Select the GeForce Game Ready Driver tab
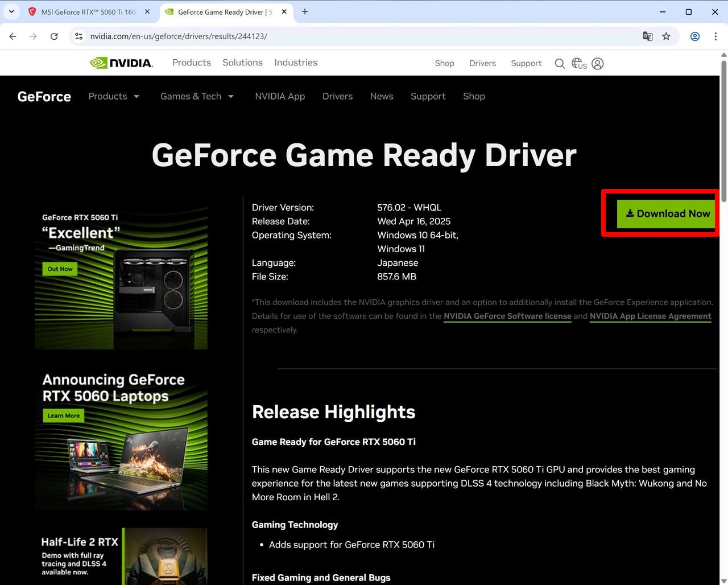The width and height of the screenshot is (728, 585). (x=226, y=11)
